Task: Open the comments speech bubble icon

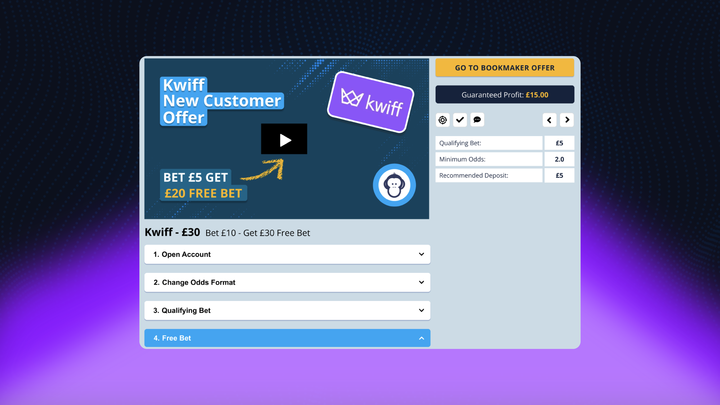Action: point(477,120)
